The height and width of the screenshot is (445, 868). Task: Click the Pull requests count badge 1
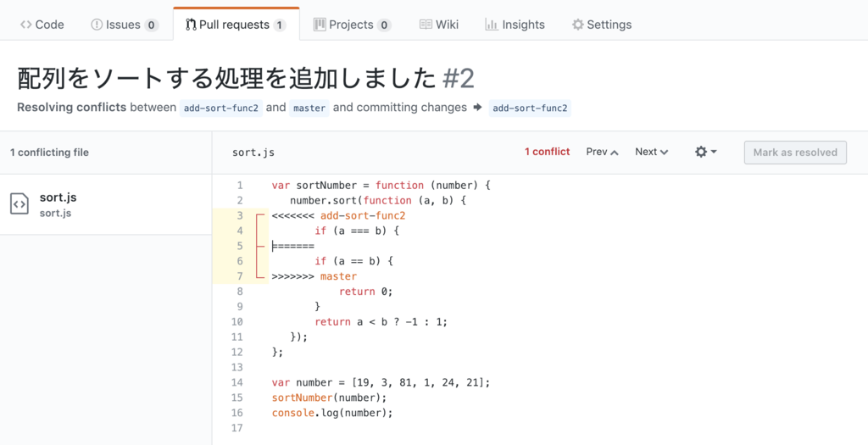click(280, 25)
